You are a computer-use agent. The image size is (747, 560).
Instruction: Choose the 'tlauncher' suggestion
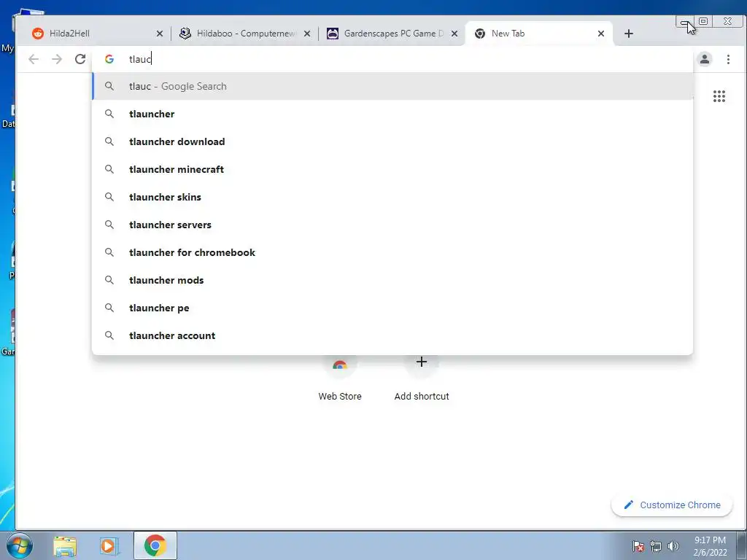pyautogui.click(x=392, y=114)
